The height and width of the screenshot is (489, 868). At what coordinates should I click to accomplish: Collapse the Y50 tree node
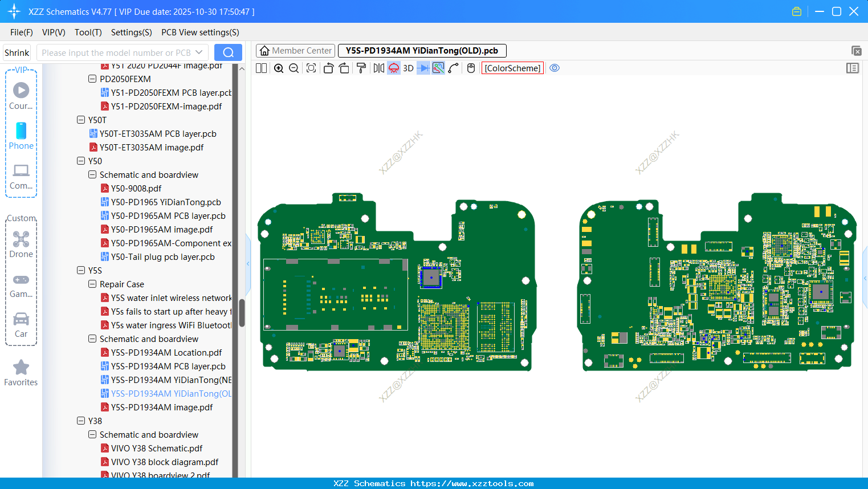[81, 161]
